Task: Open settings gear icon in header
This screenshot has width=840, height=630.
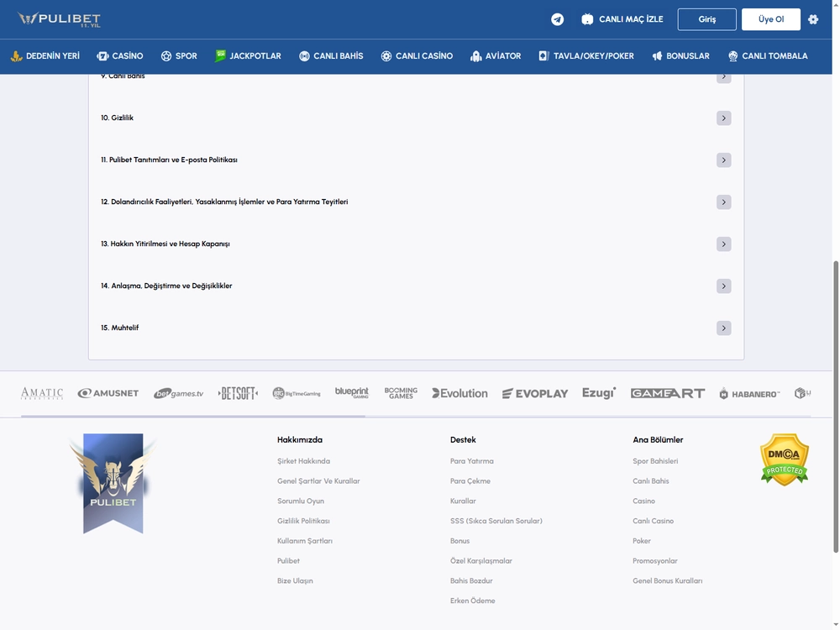Action: point(812,19)
